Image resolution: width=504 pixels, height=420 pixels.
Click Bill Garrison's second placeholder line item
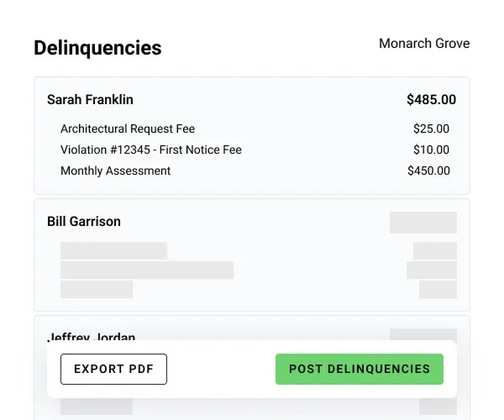point(147,270)
